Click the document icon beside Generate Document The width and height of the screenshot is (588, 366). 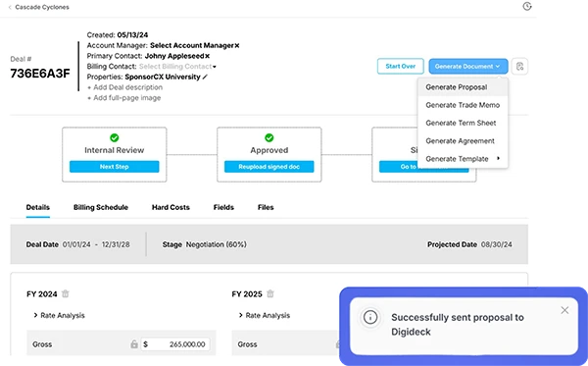point(519,67)
